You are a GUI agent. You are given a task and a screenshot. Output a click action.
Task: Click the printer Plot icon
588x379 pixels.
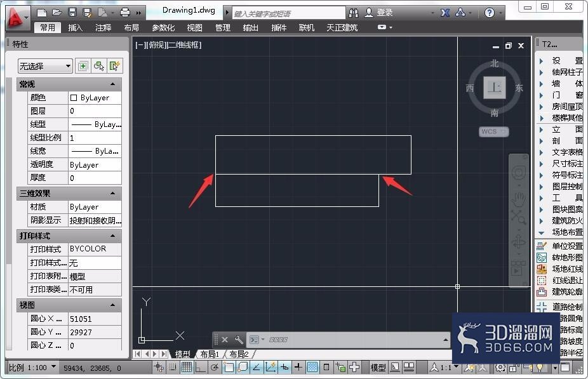125,13
